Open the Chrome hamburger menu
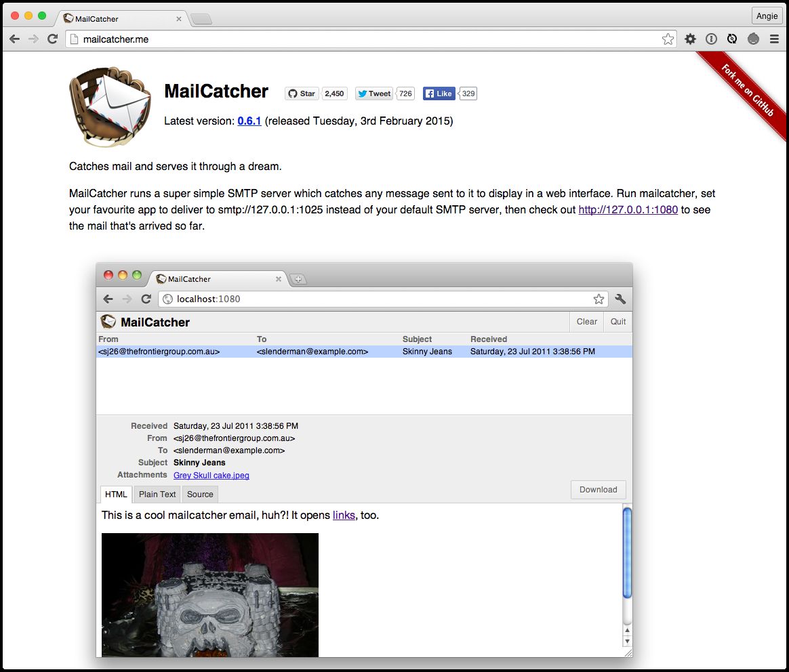Image resolution: width=789 pixels, height=672 pixels. tap(774, 39)
